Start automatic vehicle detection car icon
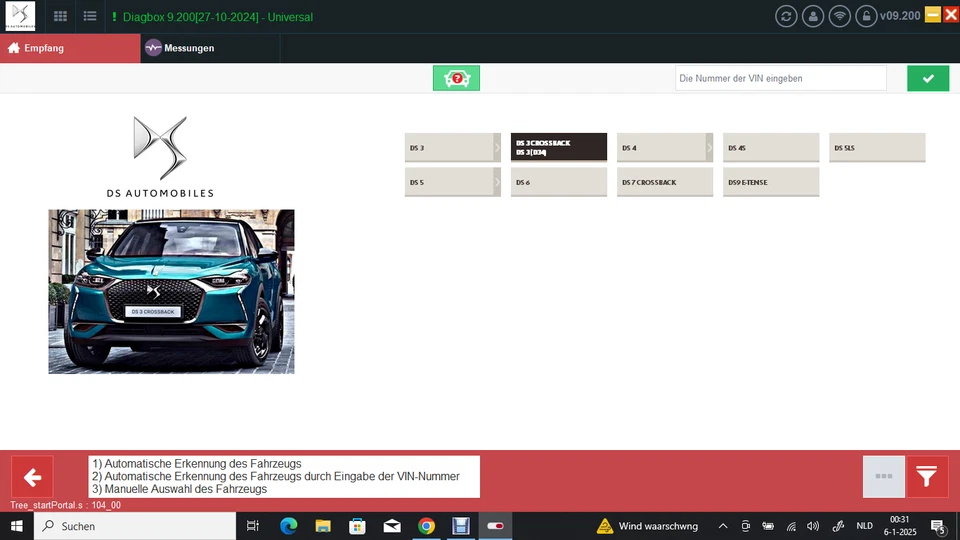 456,78
